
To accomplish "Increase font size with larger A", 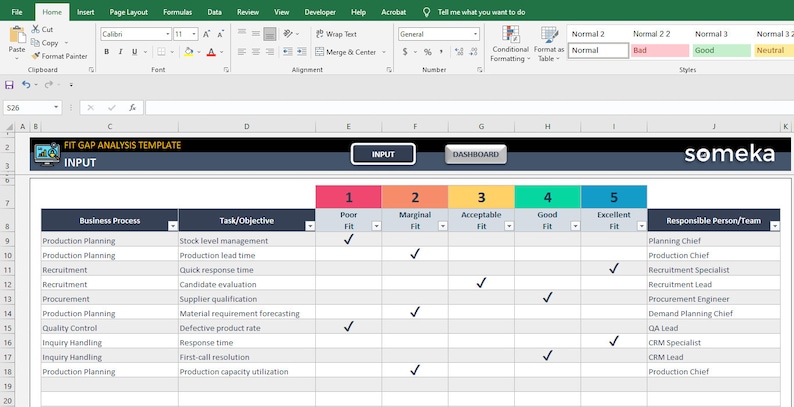I will click(207, 34).
